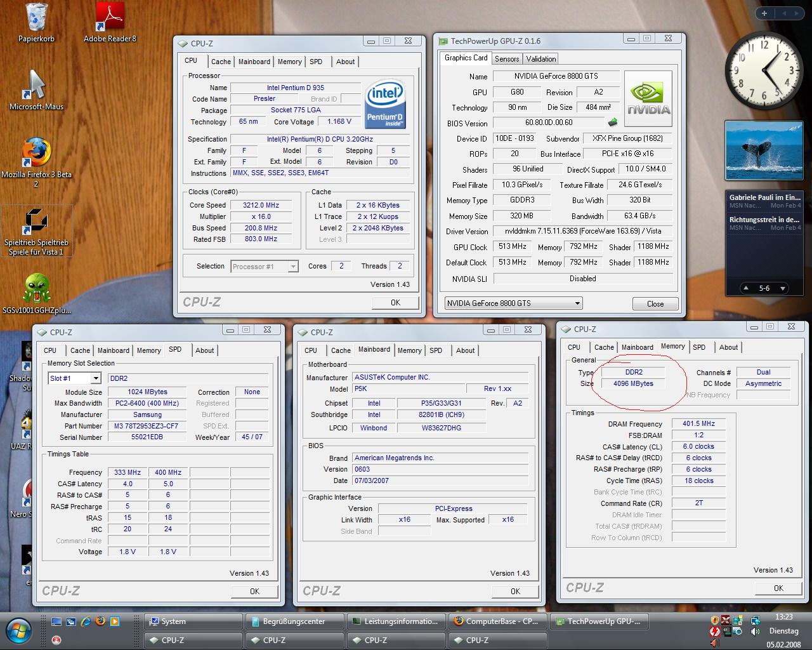The height and width of the screenshot is (650, 812).
Task: Click Show Desktop in quick launch
Action: point(56,621)
